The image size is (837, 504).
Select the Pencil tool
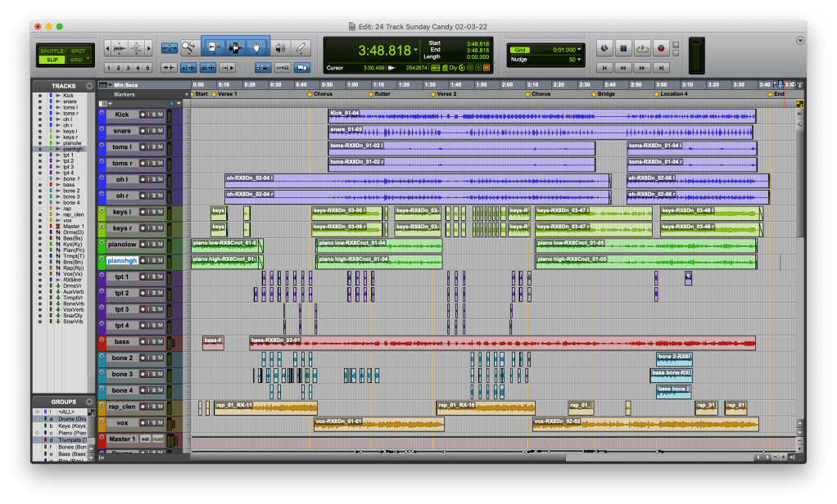pos(301,47)
